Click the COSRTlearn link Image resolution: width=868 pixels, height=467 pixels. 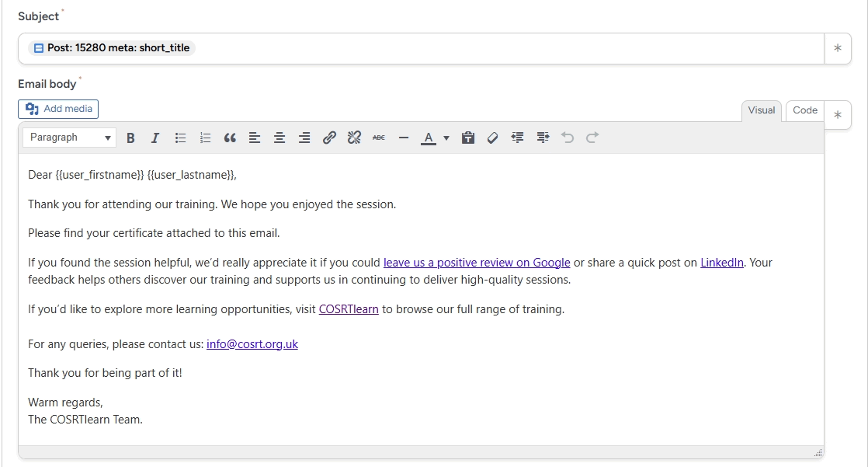pyautogui.click(x=349, y=309)
